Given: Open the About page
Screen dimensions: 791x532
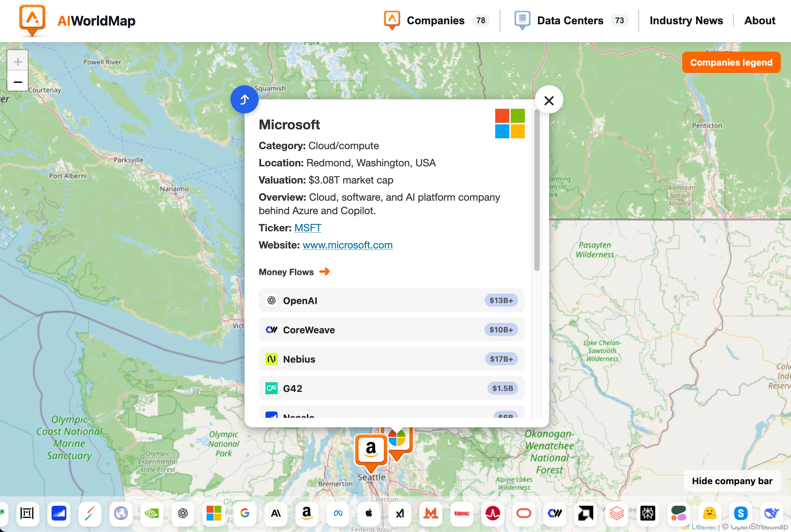Looking at the screenshot, I should [x=760, y=20].
